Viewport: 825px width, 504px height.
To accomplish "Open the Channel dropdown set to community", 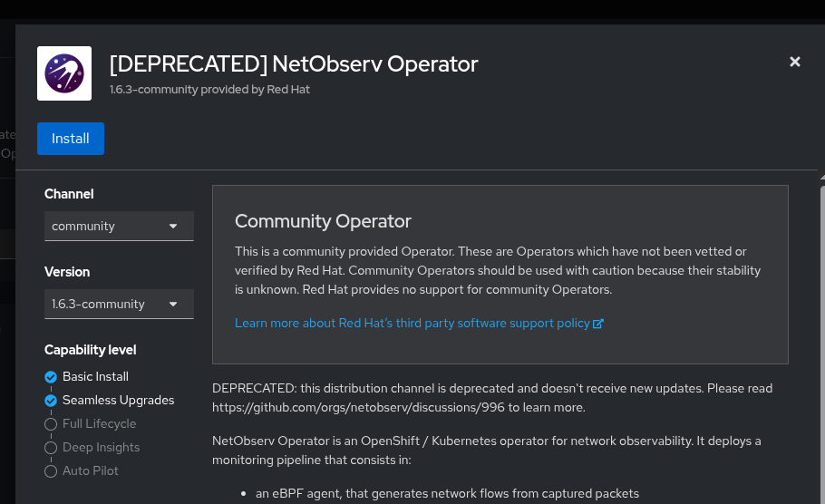I will (119, 227).
